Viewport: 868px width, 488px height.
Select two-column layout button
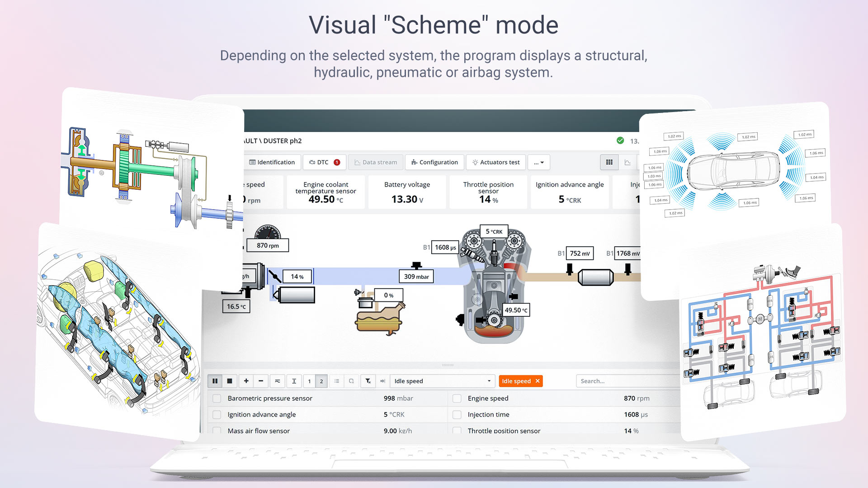(321, 381)
